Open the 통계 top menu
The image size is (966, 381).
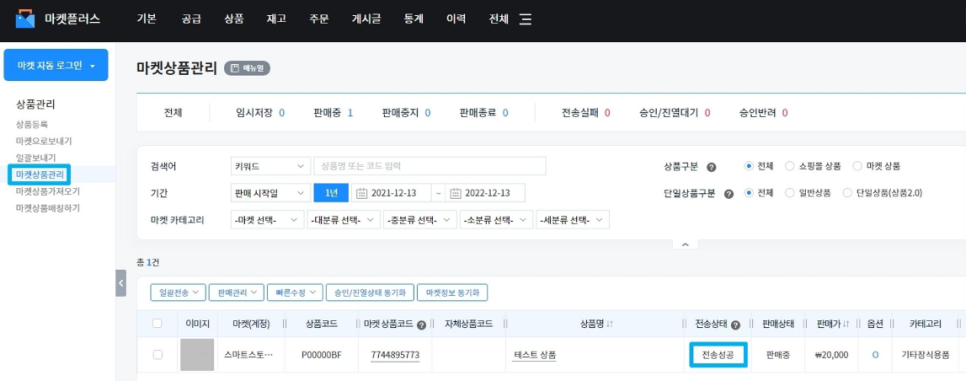point(413,18)
